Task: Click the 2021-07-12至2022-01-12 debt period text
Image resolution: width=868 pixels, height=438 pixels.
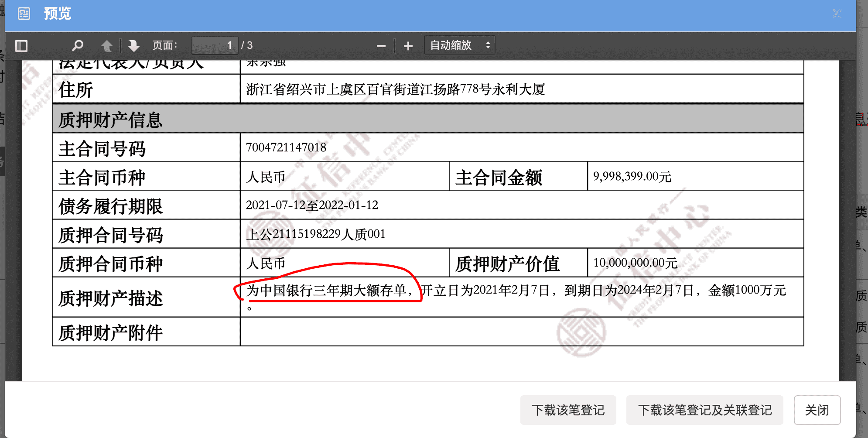Action: pos(312,205)
